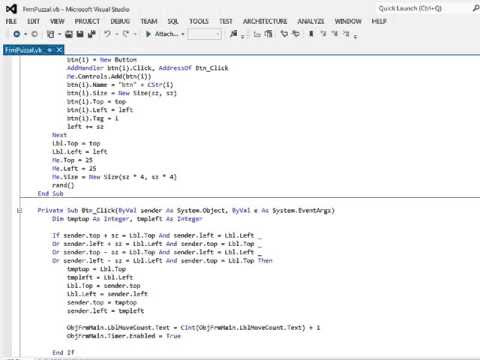Go to the Previous Bookmark icon
The image size is (480, 360).
[323, 34]
